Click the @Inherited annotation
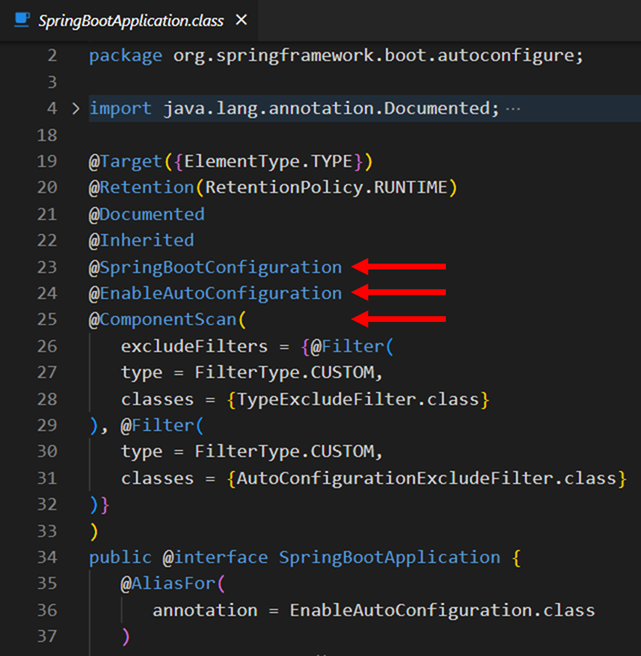Image resolution: width=641 pixels, height=656 pixels. tap(141, 241)
